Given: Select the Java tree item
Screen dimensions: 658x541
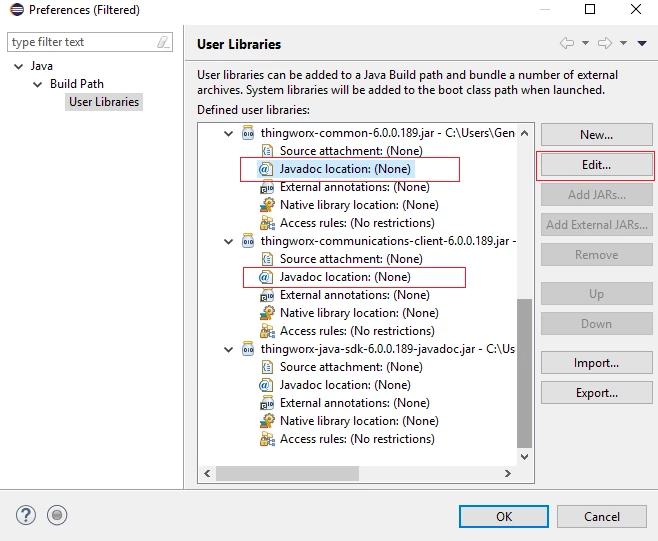Looking at the screenshot, I should (42, 66).
